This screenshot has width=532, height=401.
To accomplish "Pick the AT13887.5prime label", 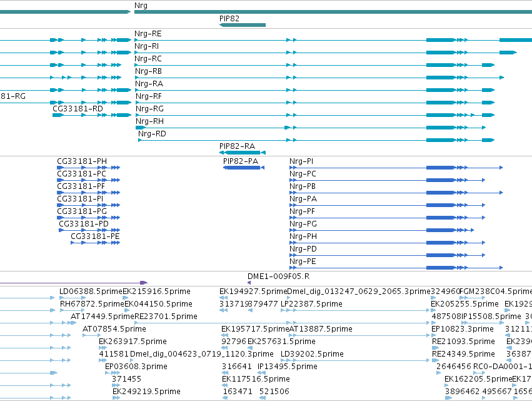I will pos(321,329).
